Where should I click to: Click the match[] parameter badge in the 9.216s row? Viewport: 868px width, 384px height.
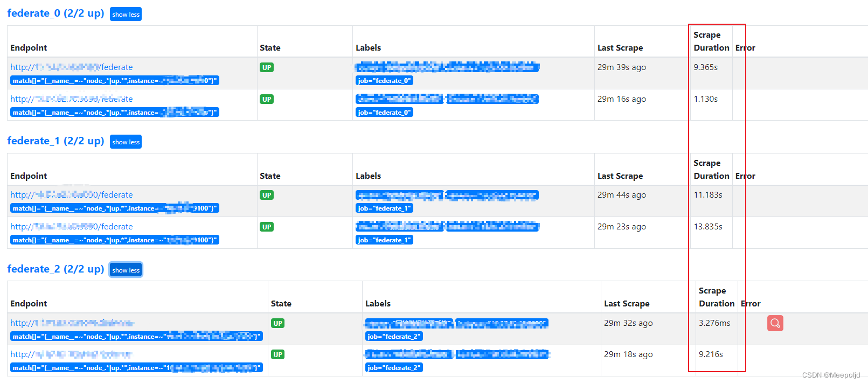pyautogui.click(x=136, y=368)
